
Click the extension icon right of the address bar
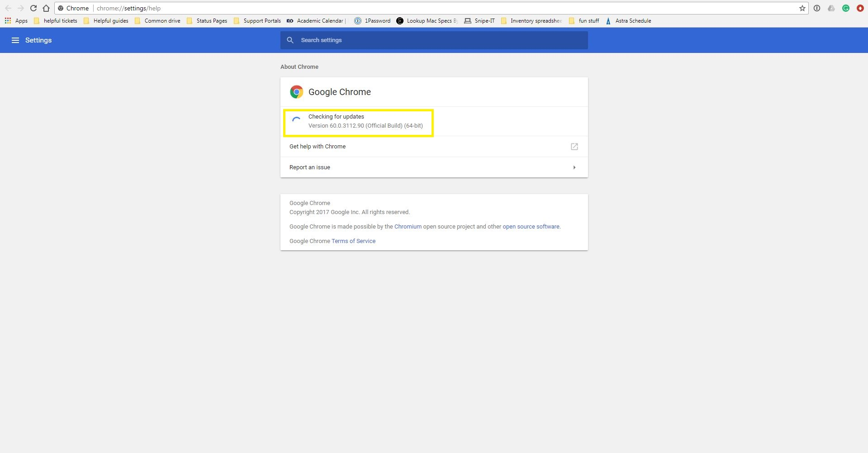pos(817,8)
